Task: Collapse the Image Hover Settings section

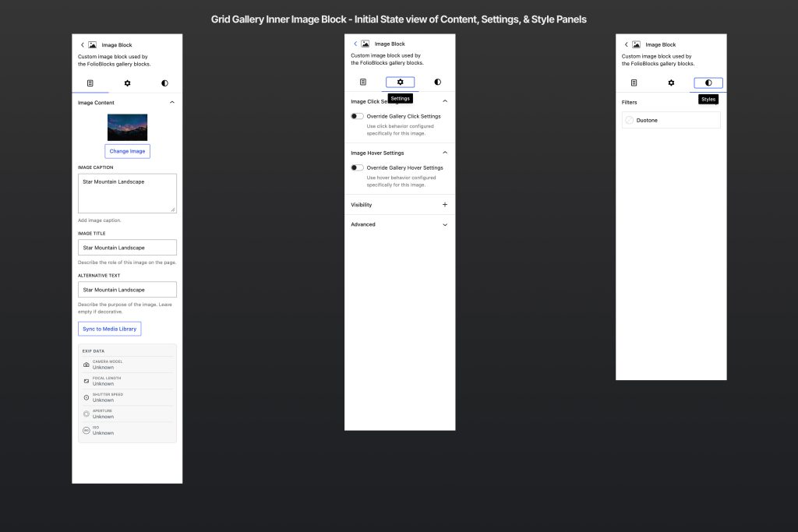Action: (445, 153)
